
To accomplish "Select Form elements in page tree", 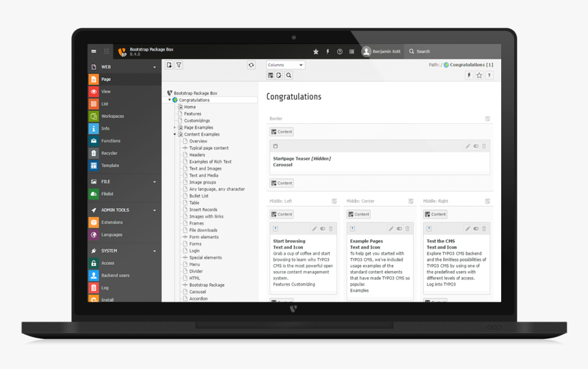I will coord(204,238).
